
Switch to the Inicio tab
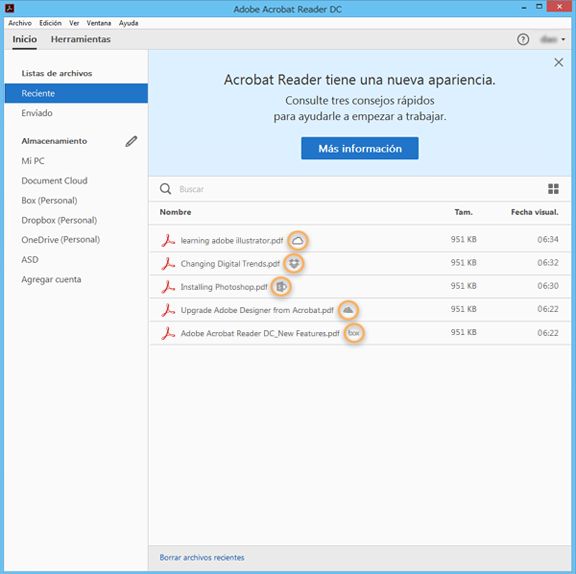point(25,39)
